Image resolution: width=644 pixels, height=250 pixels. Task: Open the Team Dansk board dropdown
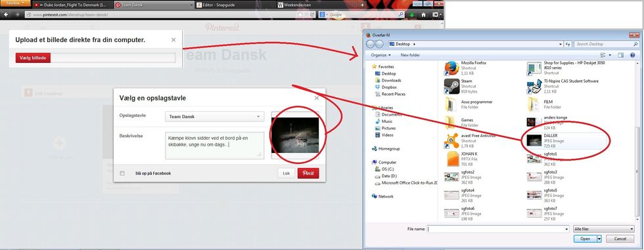(x=214, y=116)
